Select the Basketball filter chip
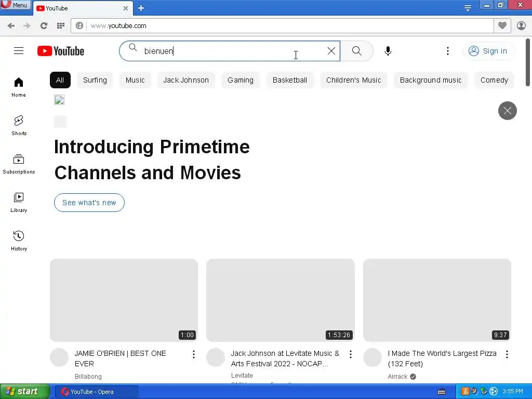This screenshot has width=532, height=399. click(290, 80)
